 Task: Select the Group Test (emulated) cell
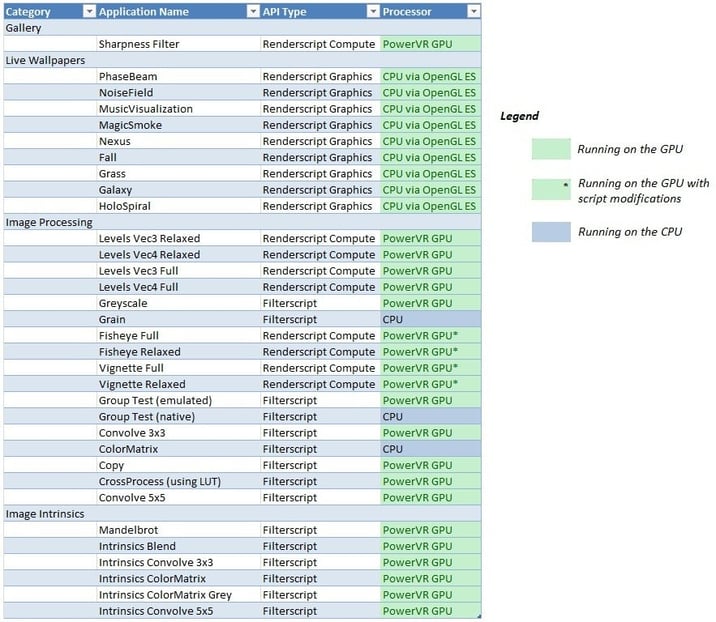pos(179,401)
